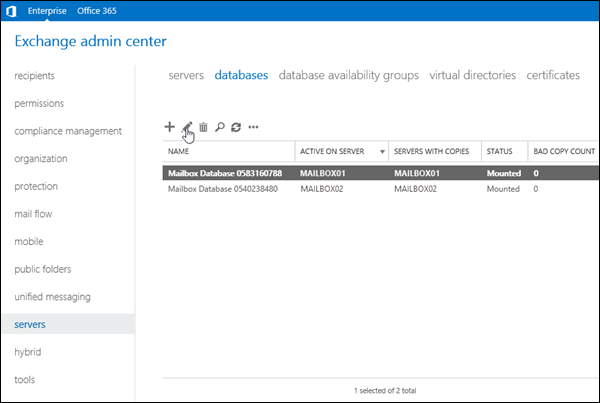Open search with the magnifier icon

[220, 127]
